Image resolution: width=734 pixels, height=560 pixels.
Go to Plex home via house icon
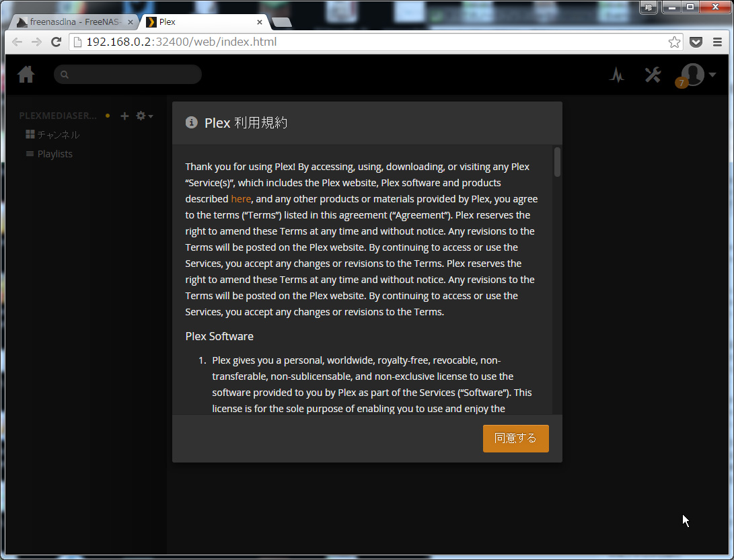[x=26, y=75]
